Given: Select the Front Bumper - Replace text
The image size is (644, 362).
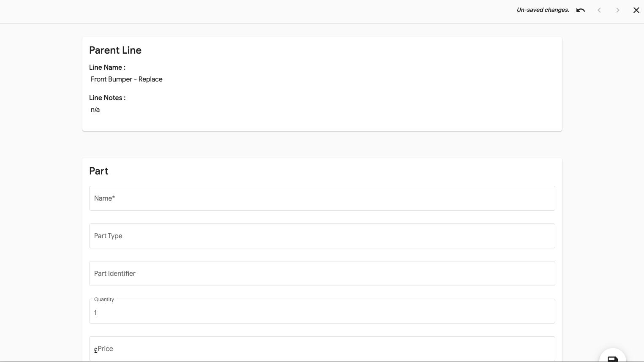Looking at the screenshot, I should 127,79.
